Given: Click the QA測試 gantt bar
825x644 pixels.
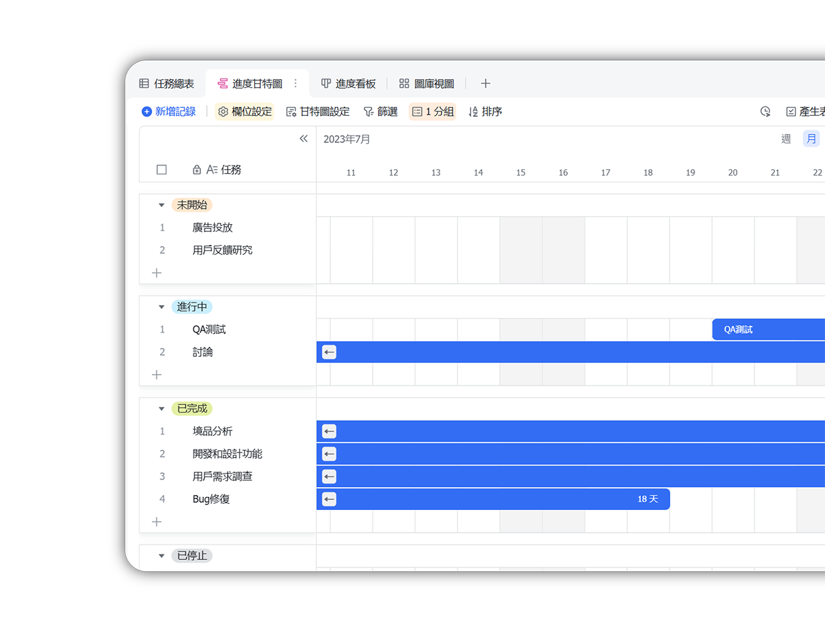Looking at the screenshot, I should 768,330.
